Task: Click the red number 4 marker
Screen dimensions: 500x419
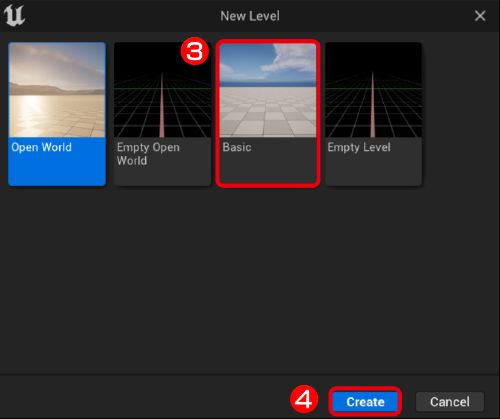Action: tap(304, 399)
